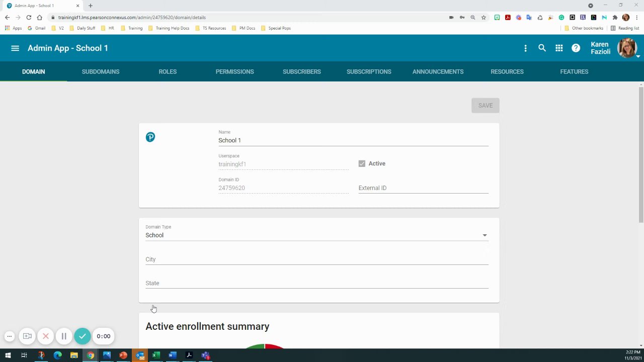Open the Daily Stuff bookmark folder
Image resolution: width=644 pixels, height=362 pixels.
click(83, 28)
